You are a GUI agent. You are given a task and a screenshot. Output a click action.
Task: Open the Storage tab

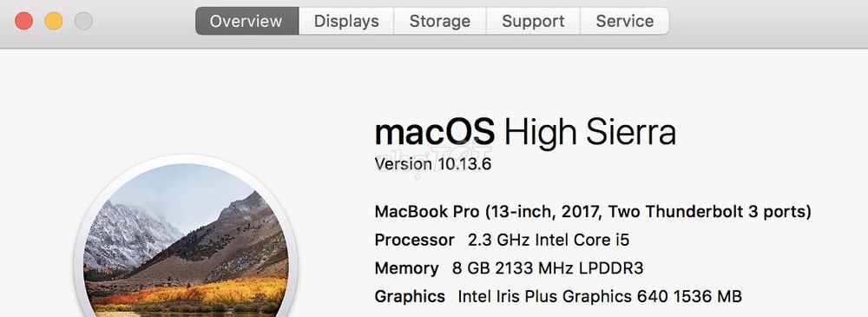point(440,21)
